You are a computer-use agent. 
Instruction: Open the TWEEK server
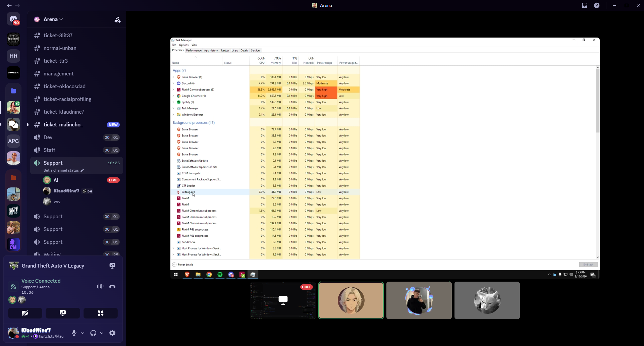(x=13, y=73)
